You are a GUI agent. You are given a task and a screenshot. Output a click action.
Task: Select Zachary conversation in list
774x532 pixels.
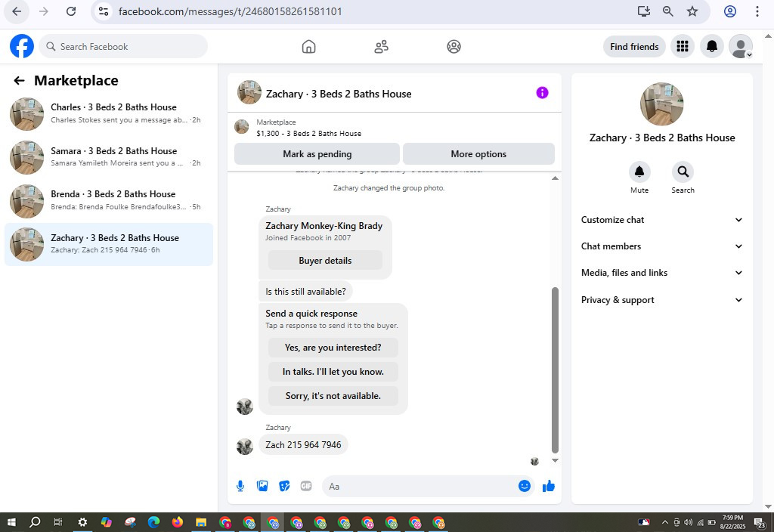(x=109, y=244)
